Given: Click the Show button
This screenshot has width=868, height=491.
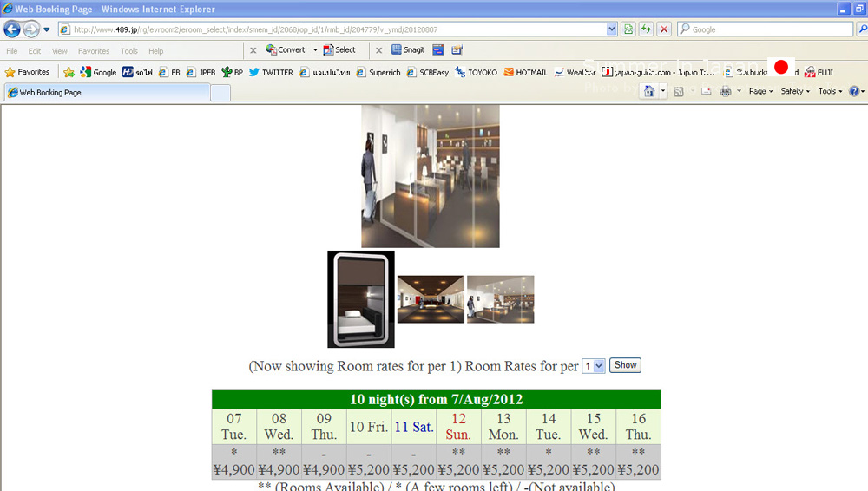Looking at the screenshot, I should click(625, 365).
